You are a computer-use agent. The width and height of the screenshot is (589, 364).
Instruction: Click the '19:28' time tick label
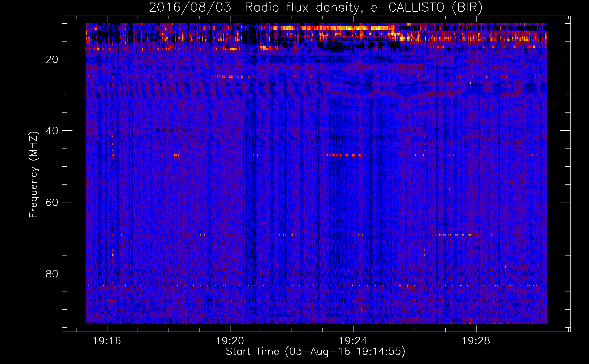coord(476,341)
